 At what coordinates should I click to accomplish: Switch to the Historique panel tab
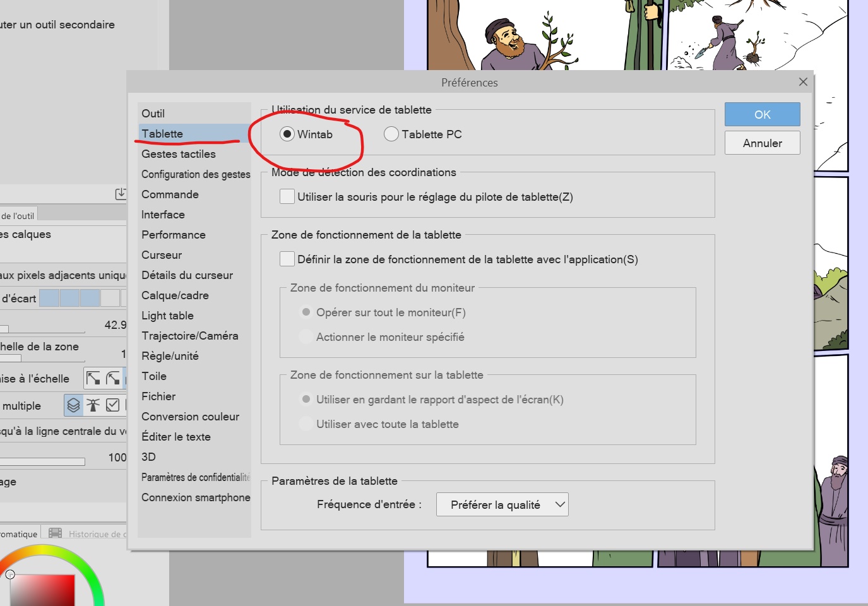point(85,533)
